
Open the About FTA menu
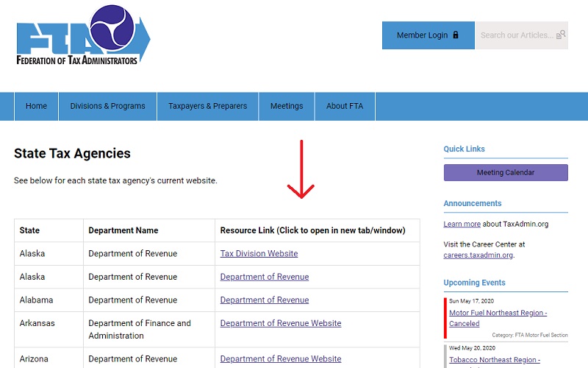point(345,106)
